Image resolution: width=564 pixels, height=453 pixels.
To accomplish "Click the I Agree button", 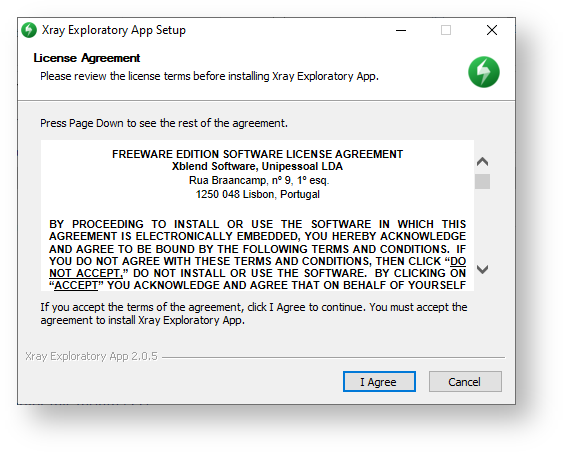I will pyautogui.click(x=379, y=381).
